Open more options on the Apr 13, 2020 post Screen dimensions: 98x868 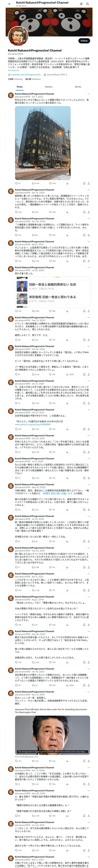tap(89, 190)
